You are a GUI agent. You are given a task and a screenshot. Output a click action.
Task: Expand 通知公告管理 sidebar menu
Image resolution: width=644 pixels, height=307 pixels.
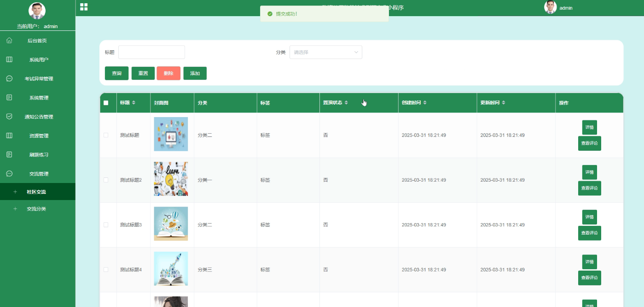coord(38,117)
